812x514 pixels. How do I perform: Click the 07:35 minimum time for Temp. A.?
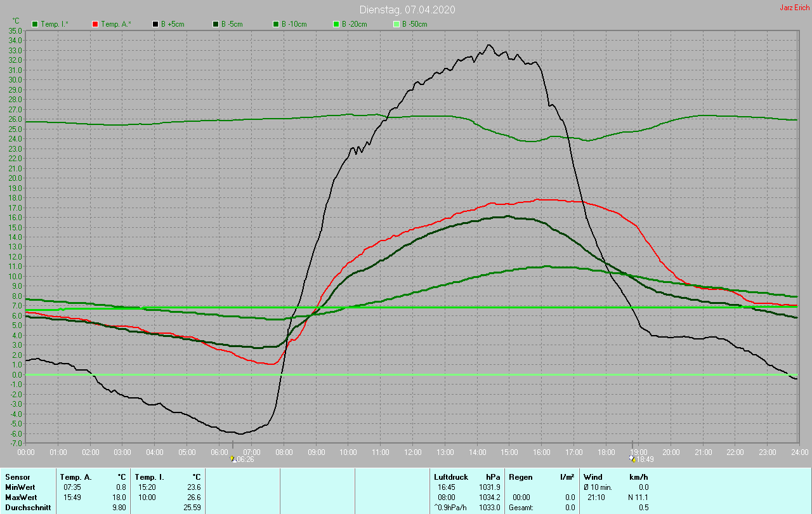tap(72, 487)
